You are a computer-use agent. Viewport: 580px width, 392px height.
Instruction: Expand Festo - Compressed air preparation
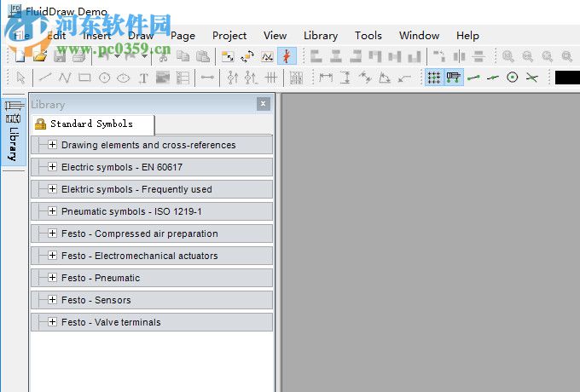[x=53, y=233]
